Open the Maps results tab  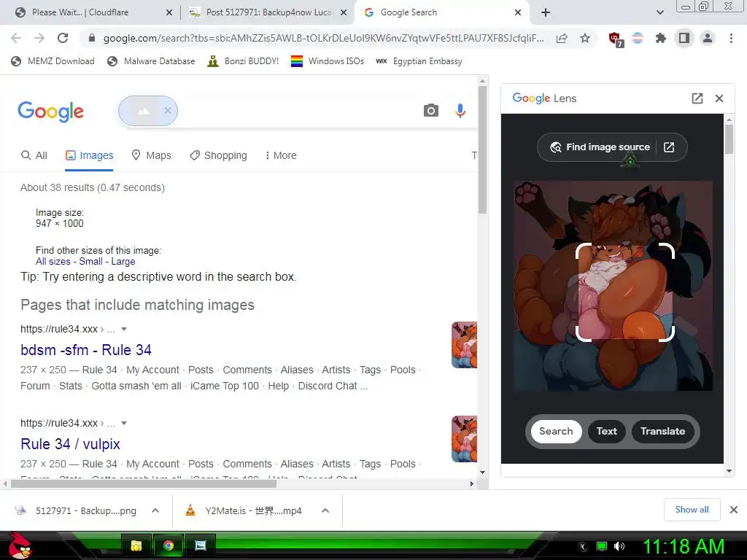click(x=151, y=155)
